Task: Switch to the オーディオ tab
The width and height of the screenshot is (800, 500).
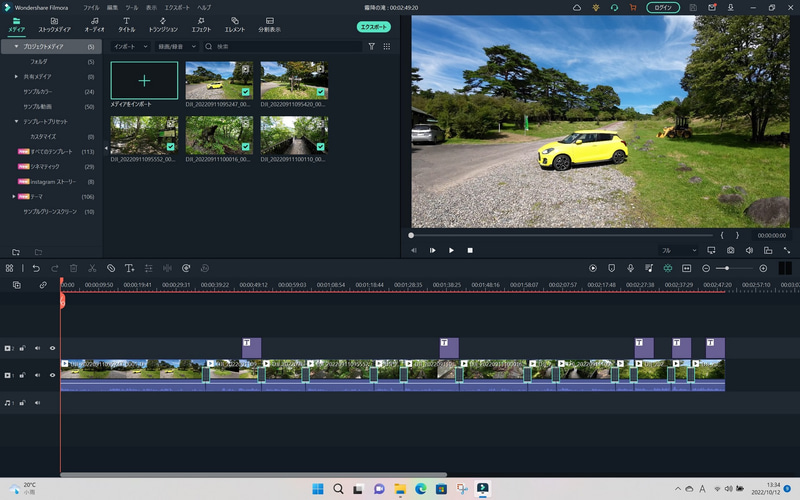Action: (94, 24)
